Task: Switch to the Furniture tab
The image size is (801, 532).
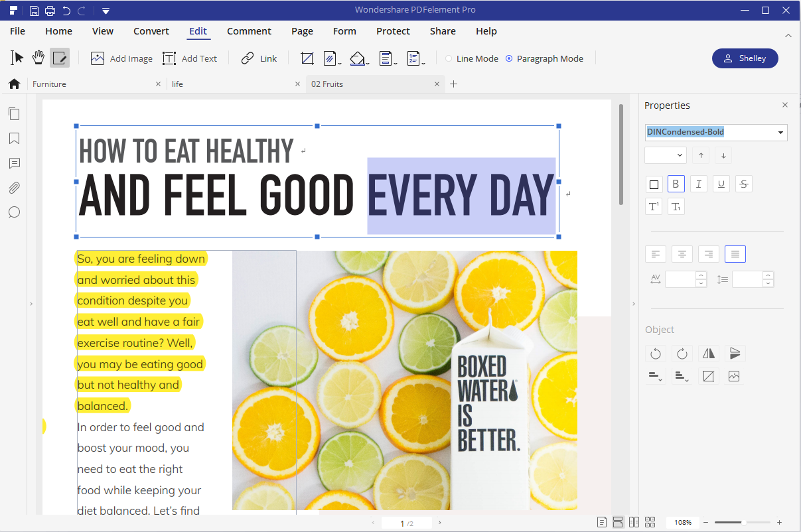Action: [x=50, y=84]
